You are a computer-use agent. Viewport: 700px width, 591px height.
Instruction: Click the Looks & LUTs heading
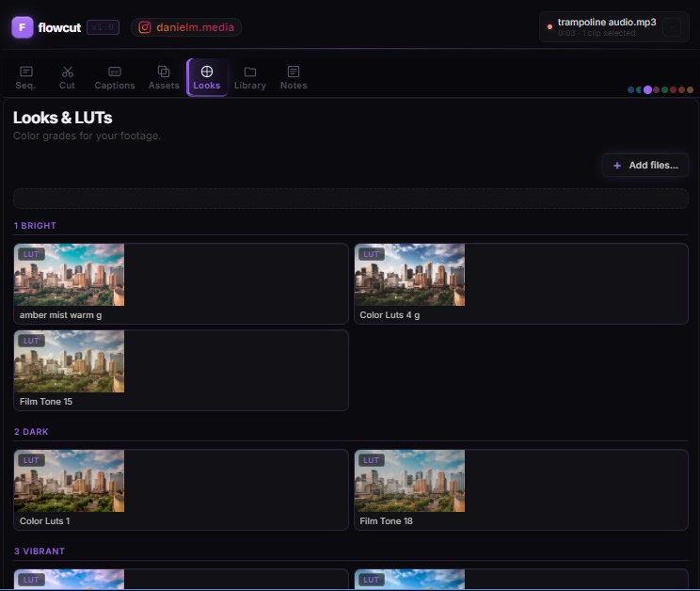(x=62, y=118)
